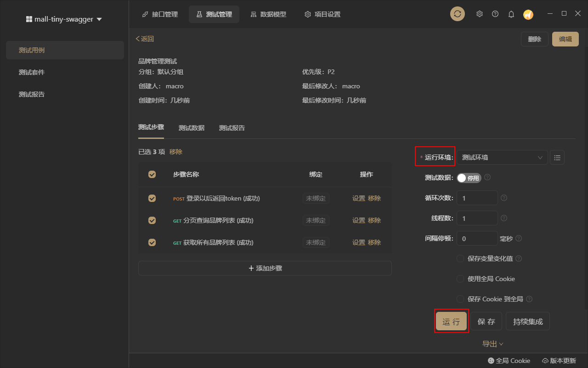588x368 pixels.
Task: Click 添加步骤 to add a step
Action: [x=265, y=268]
